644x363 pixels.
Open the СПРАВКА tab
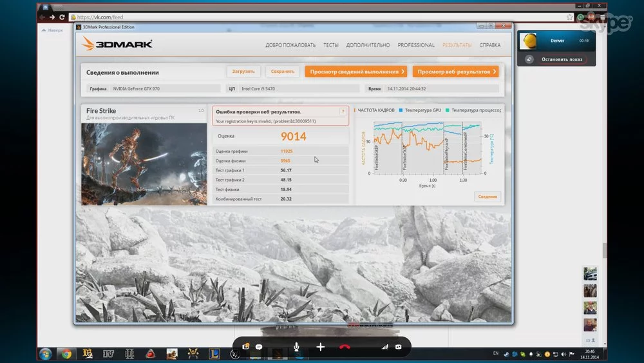click(x=489, y=45)
